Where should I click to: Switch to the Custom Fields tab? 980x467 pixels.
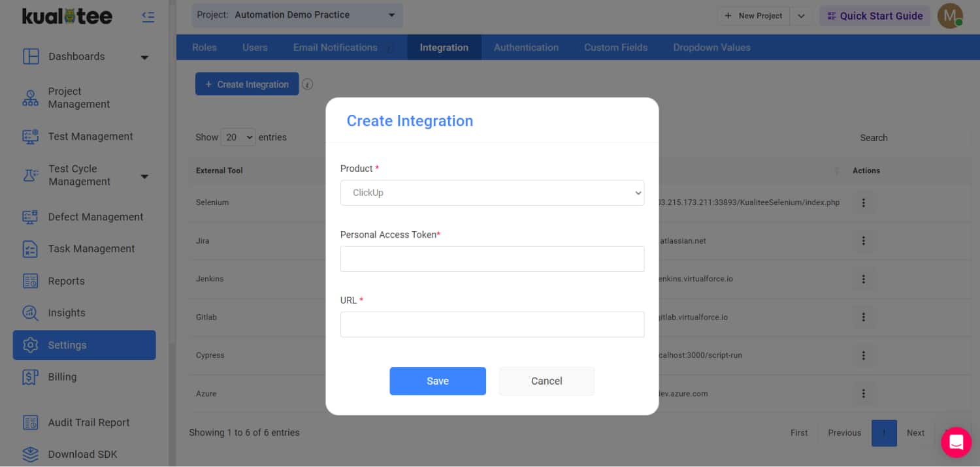pyautogui.click(x=615, y=48)
